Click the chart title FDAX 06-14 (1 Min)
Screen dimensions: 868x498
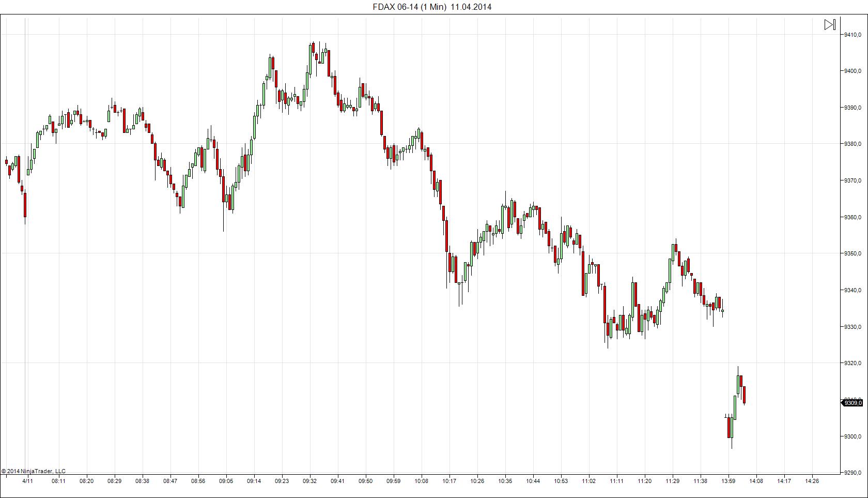click(410, 7)
